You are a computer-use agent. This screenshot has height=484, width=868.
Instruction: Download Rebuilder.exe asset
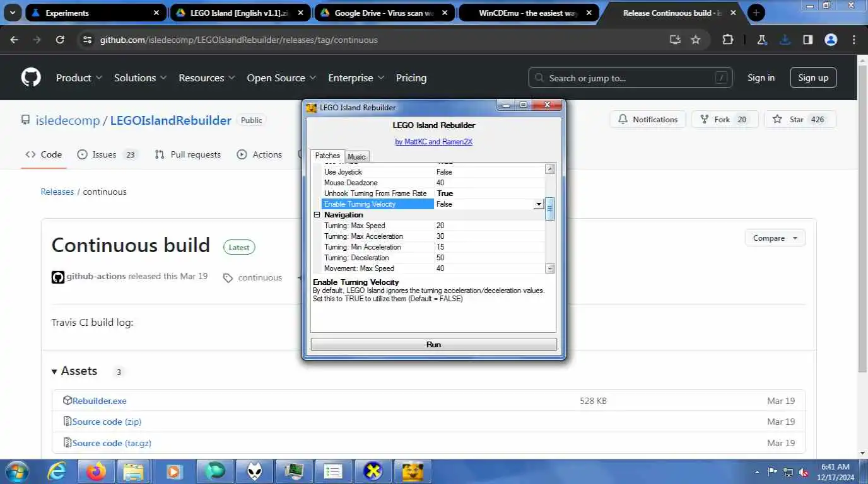pos(99,400)
